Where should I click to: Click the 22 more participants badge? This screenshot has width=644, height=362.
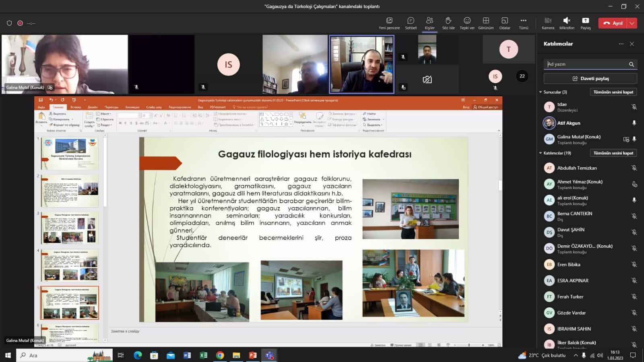click(x=522, y=76)
